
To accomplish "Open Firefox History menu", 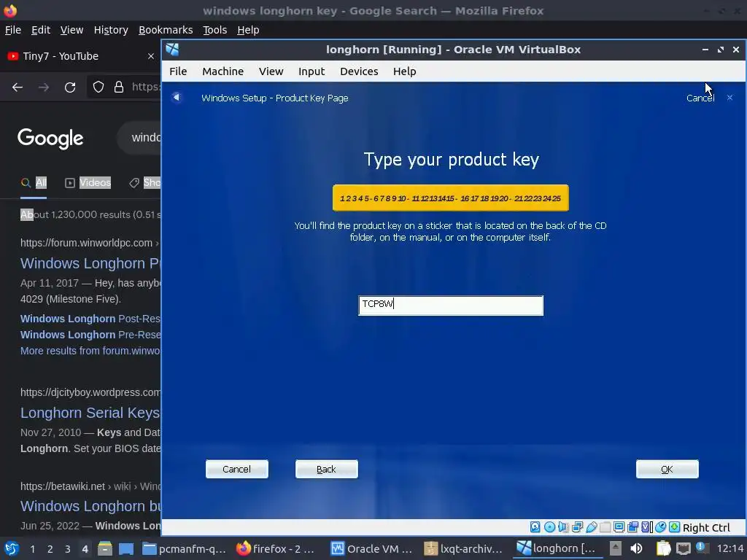I will (111, 30).
